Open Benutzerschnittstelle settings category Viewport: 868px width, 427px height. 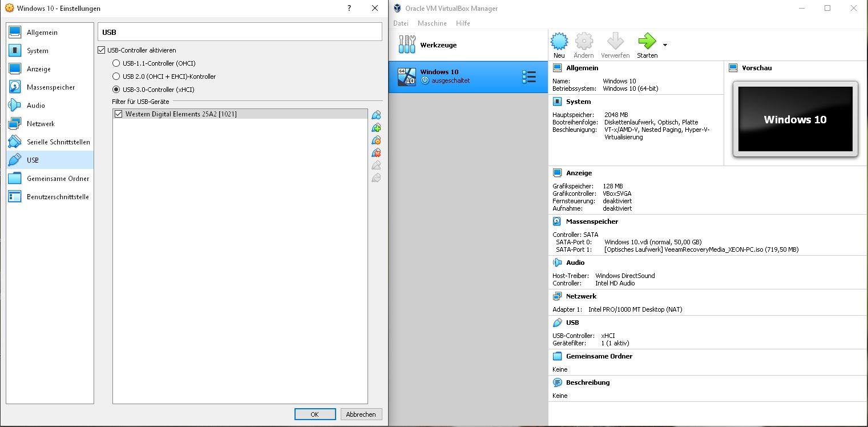[50, 197]
